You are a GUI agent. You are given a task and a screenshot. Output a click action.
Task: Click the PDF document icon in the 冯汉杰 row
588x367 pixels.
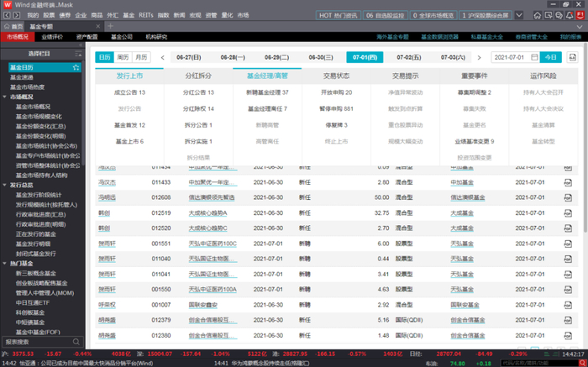[567, 182]
